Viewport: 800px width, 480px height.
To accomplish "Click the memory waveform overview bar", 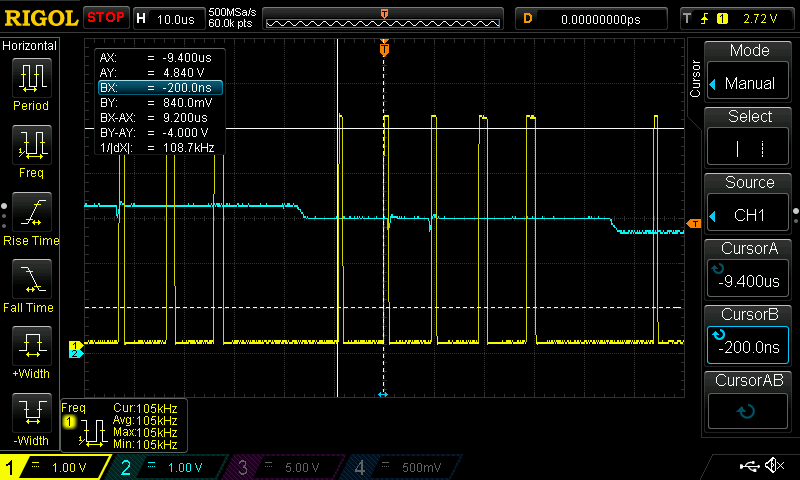I will click(x=383, y=19).
